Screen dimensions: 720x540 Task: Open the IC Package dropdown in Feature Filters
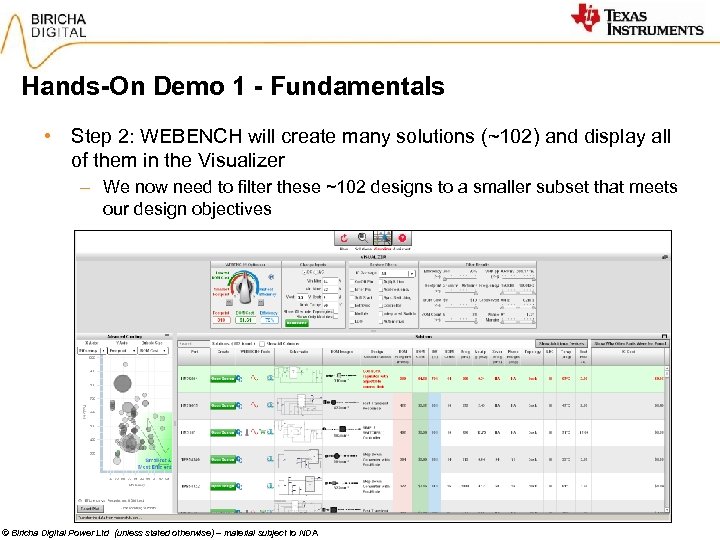[x=398, y=273]
